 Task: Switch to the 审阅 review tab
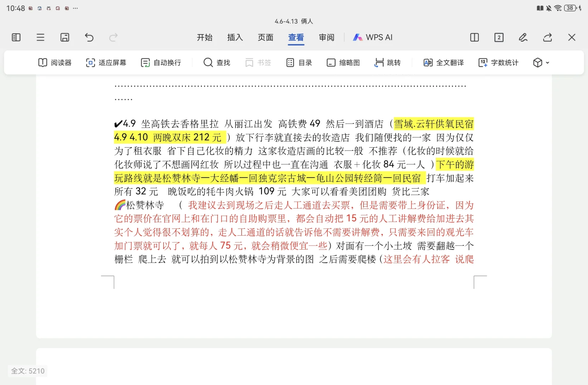(x=326, y=37)
